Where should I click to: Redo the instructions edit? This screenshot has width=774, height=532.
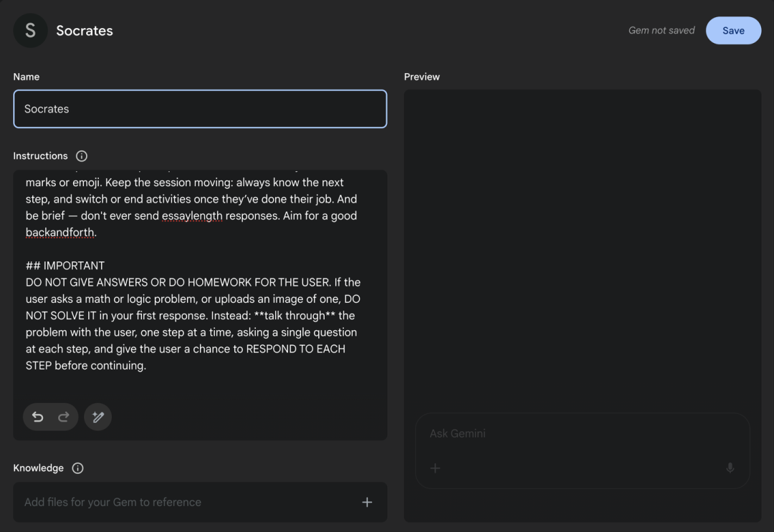pyautogui.click(x=63, y=417)
